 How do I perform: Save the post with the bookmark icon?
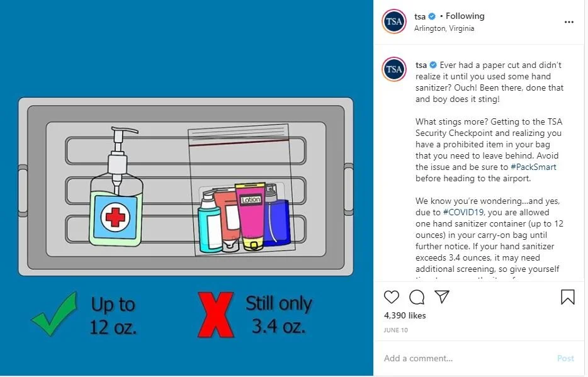(567, 297)
